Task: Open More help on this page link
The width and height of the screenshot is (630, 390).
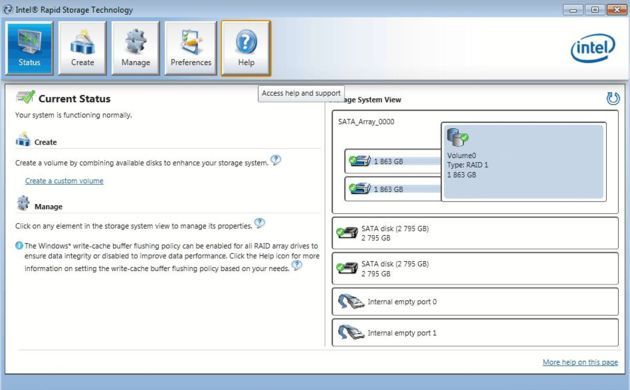Action: pyautogui.click(x=580, y=362)
